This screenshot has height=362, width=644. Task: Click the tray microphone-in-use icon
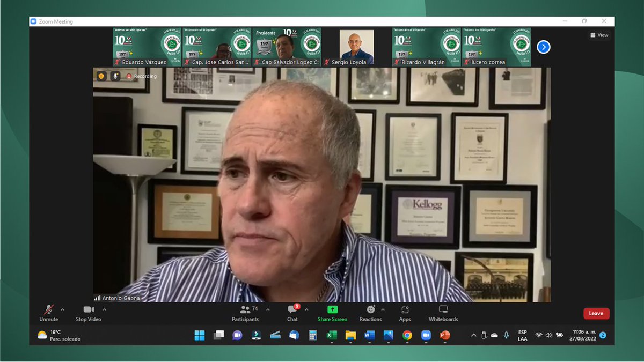[x=506, y=335]
